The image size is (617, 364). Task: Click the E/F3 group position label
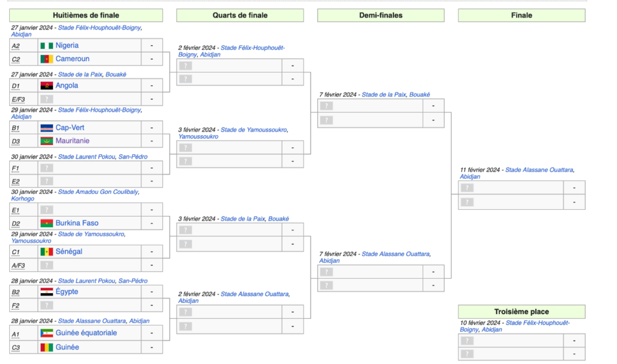tap(19, 99)
